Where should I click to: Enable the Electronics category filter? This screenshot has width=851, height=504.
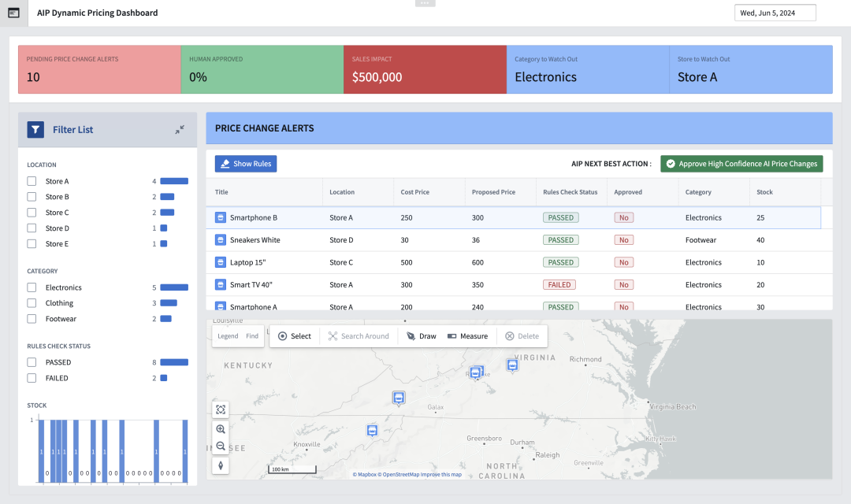(x=32, y=287)
